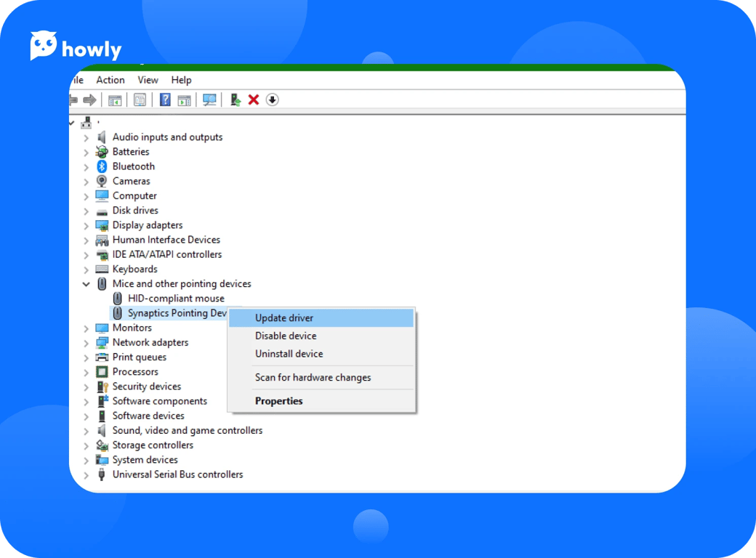
Task: Click the Properties toolbar icon
Action: (140, 100)
